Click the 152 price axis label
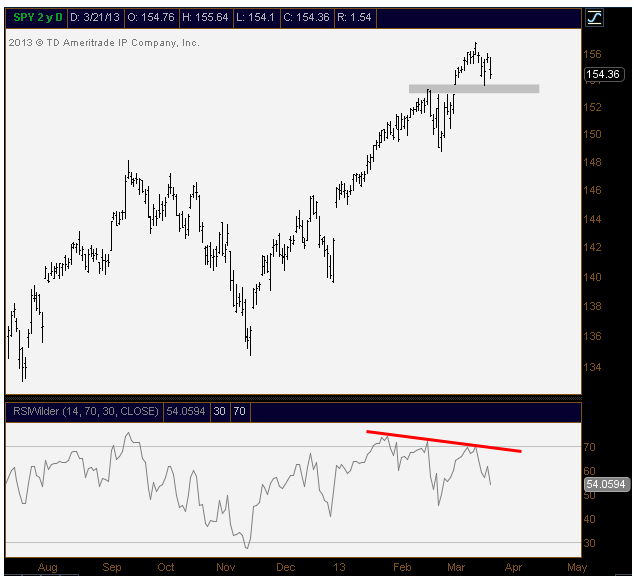The width and height of the screenshot is (634, 586). [592, 107]
